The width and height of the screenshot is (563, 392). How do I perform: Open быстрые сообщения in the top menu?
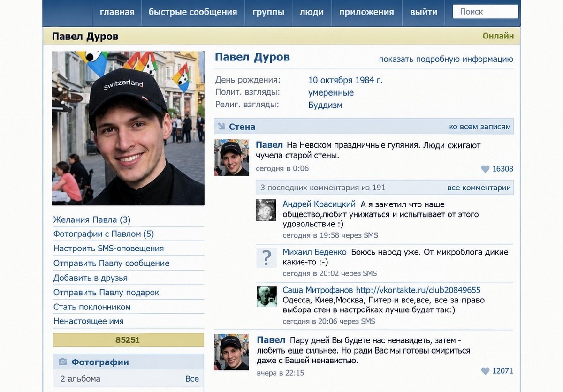(193, 12)
